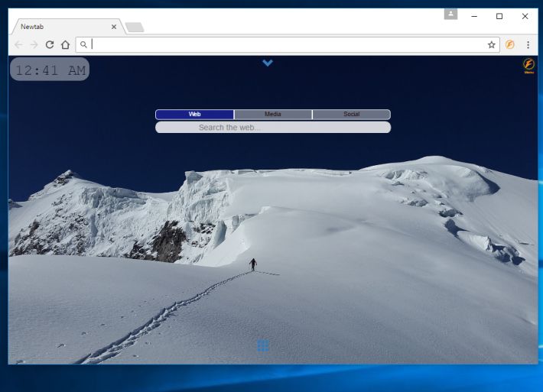Maximize the browser window

click(x=499, y=16)
